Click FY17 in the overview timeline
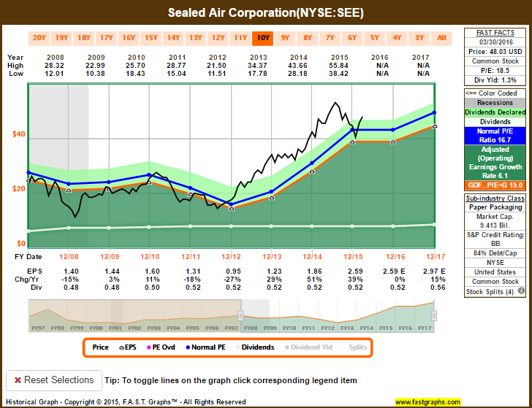The width and height of the screenshot is (532, 408). [x=425, y=328]
